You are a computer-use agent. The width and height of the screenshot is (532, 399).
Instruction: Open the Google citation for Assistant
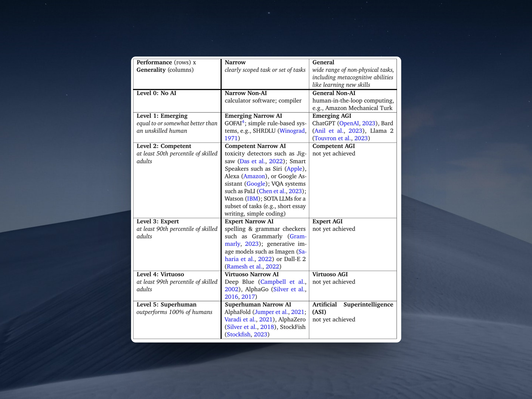(x=256, y=184)
